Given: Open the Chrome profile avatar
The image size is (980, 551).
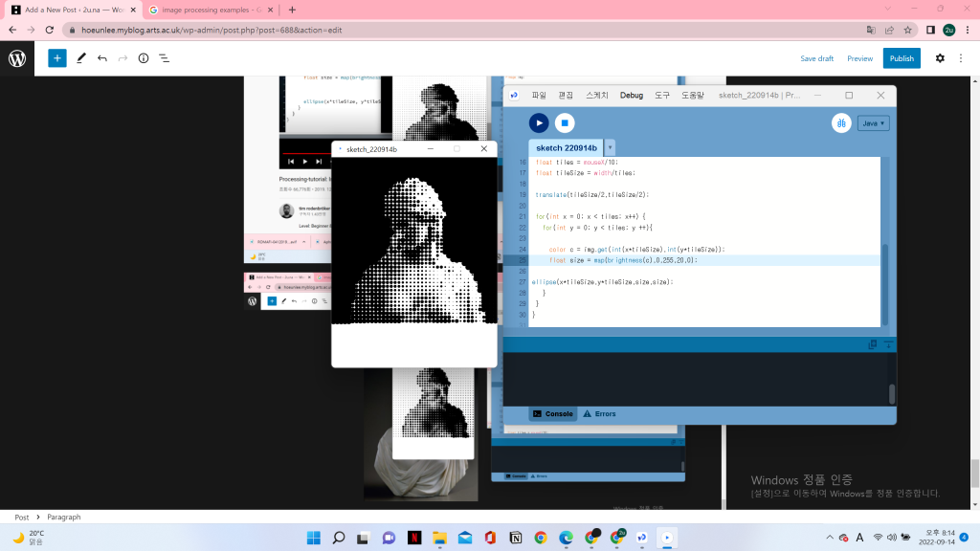Looking at the screenshot, I should click(x=948, y=30).
